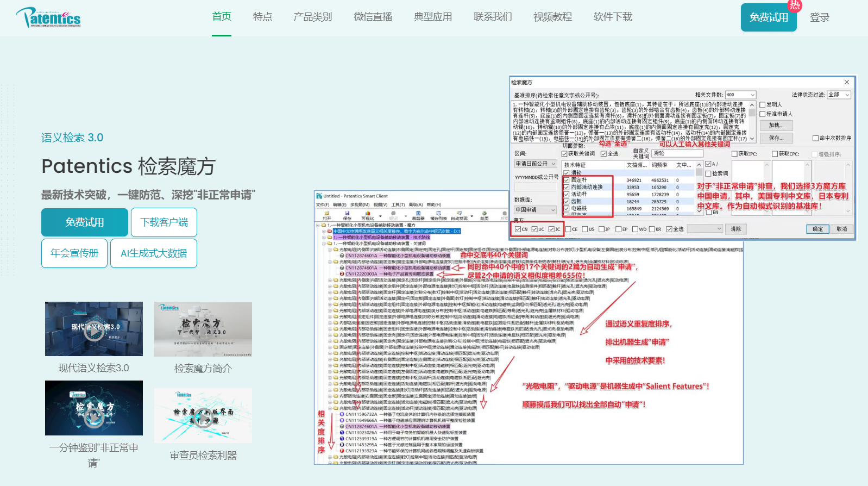Play the 一分钟鉴别"非正常申请" video
The image size is (868, 486).
coord(94,408)
